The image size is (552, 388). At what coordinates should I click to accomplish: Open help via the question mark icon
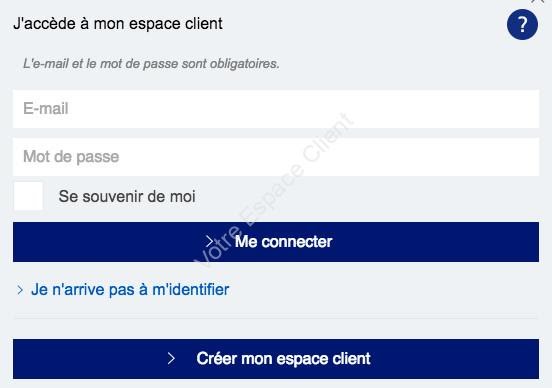522,24
